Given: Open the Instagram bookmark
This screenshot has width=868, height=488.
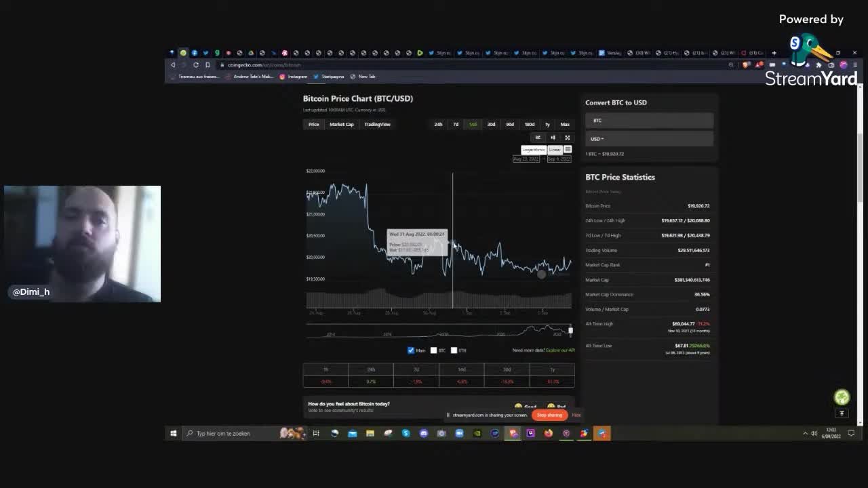Looking at the screenshot, I should click(x=294, y=77).
